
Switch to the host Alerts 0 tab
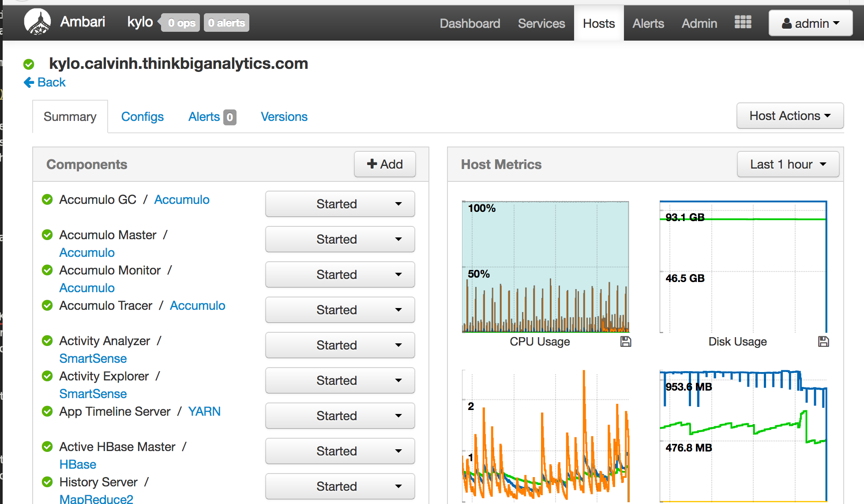click(212, 117)
